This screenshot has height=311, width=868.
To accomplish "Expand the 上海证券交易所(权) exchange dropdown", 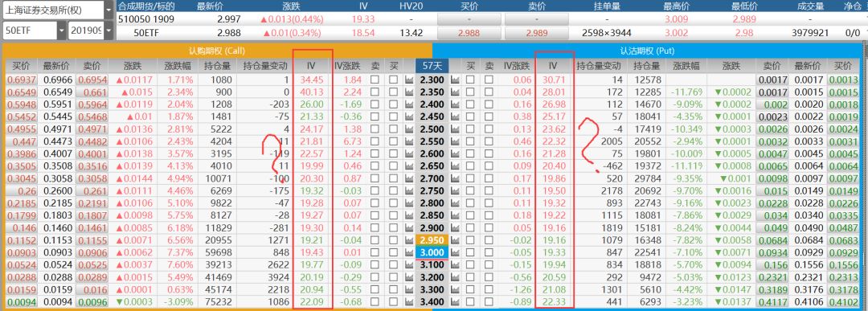I will click(x=58, y=10).
